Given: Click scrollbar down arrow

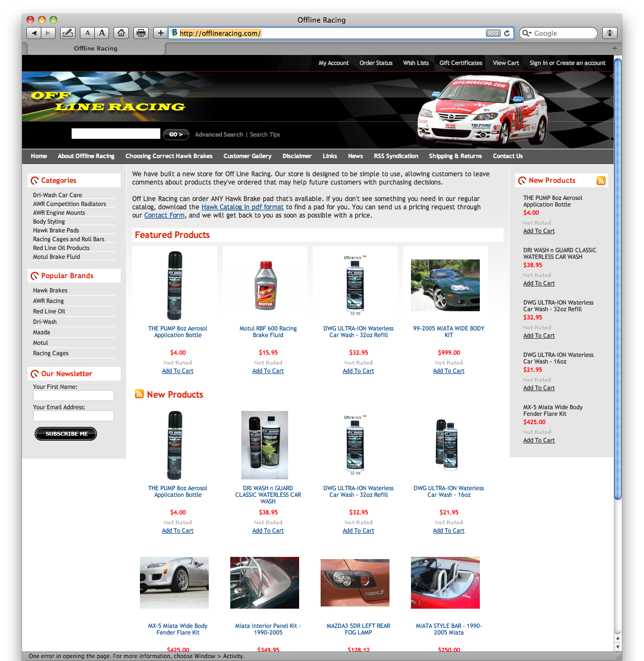Looking at the screenshot, I should click(618, 647).
